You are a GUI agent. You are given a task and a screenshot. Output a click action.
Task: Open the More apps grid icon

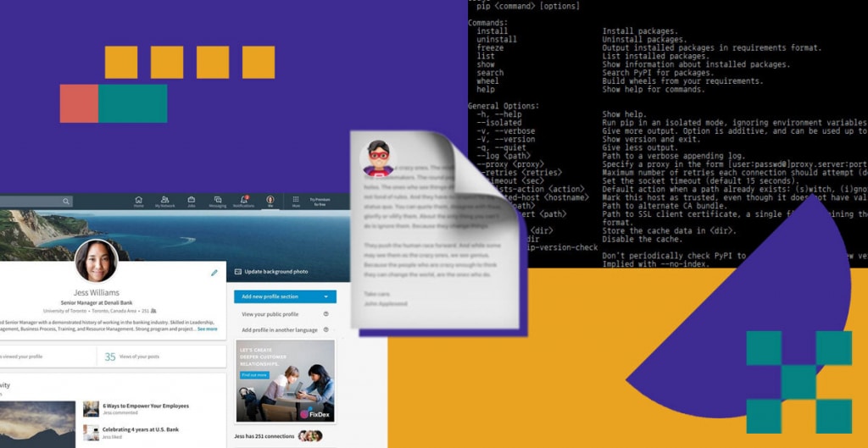(x=296, y=200)
